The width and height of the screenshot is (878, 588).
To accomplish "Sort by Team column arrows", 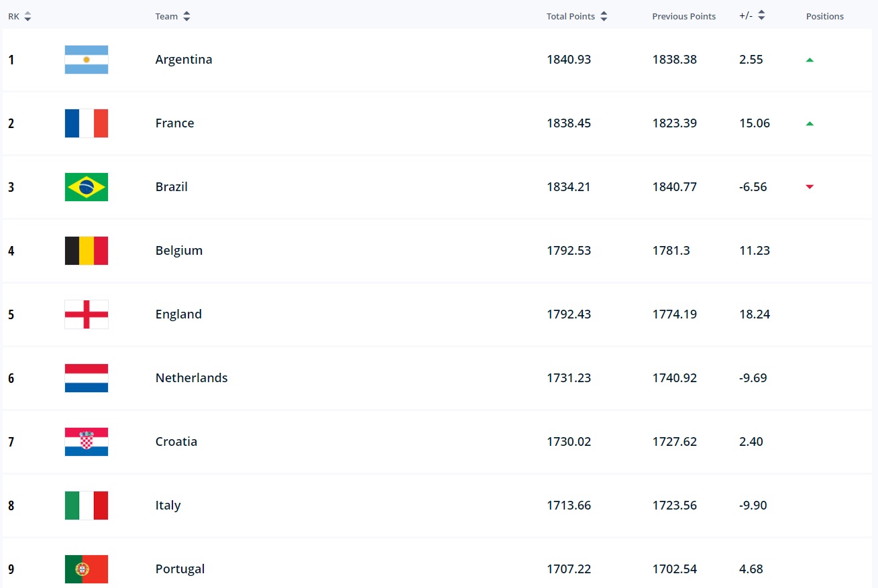I will click(186, 16).
